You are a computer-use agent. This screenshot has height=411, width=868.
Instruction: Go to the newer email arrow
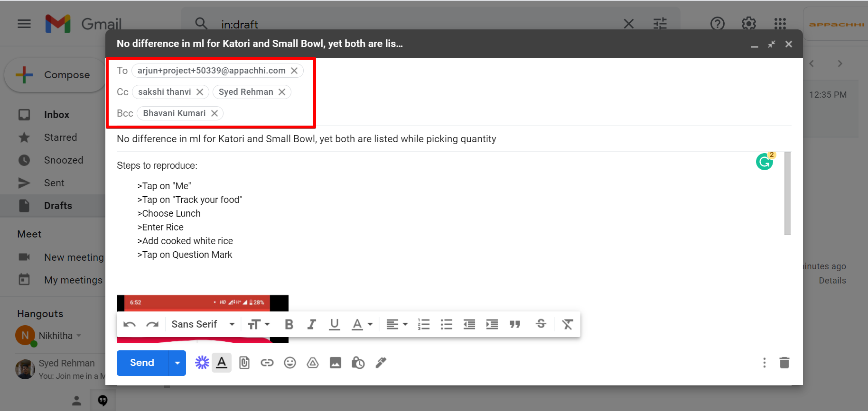pos(812,64)
